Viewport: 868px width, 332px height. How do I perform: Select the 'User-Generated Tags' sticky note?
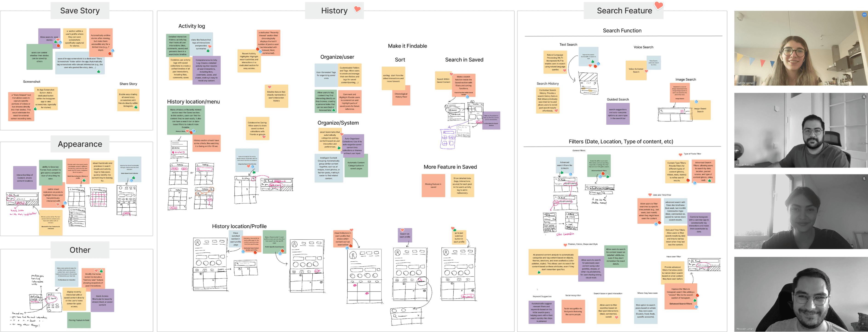click(x=326, y=75)
